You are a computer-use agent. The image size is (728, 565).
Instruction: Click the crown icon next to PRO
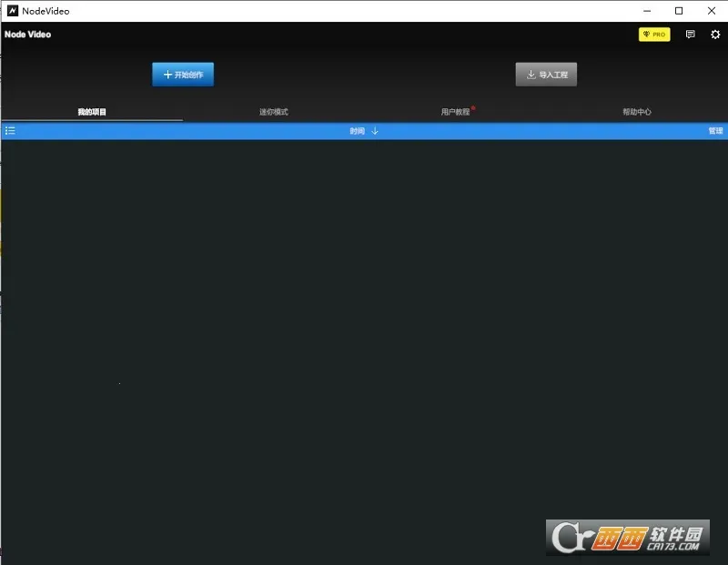644,35
